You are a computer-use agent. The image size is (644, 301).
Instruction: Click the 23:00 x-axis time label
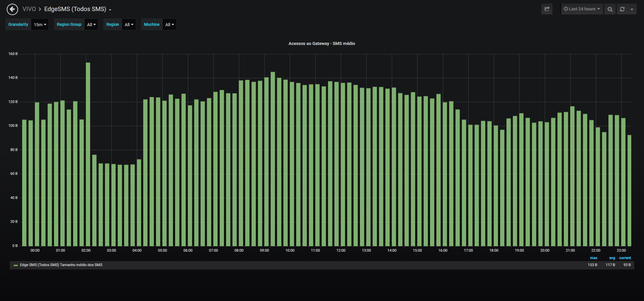(621, 251)
